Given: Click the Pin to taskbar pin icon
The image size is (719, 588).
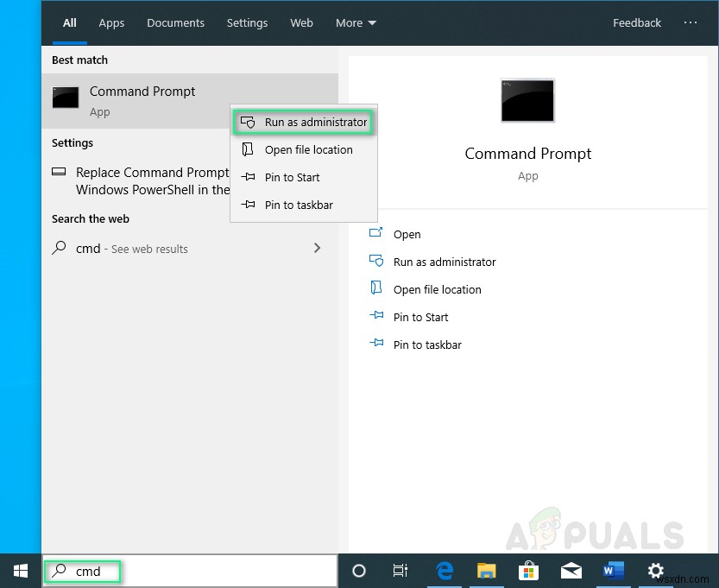Looking at the screenshot, I should (376, 344).
